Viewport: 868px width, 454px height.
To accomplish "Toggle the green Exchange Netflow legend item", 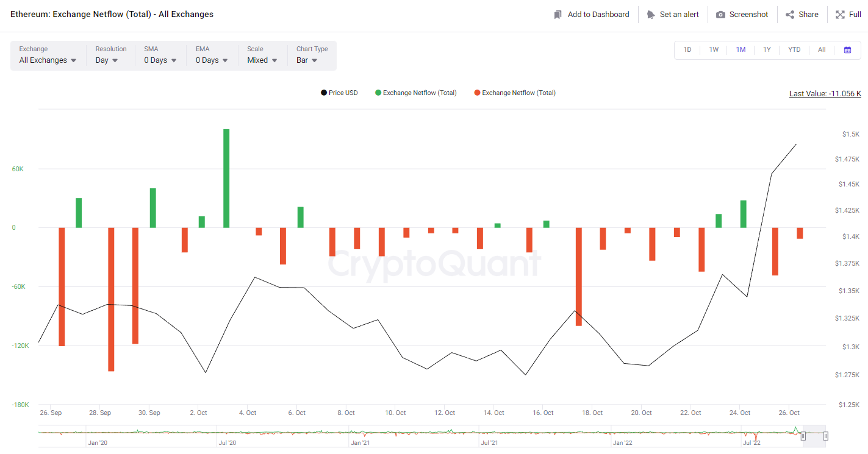I will (415, 93).
